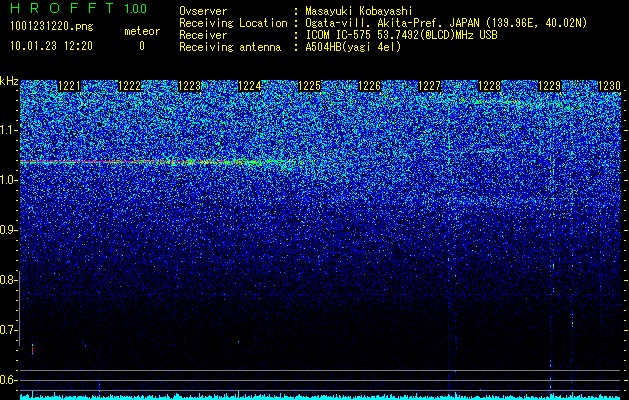
Task: Click the 0.8 frequency axis label
Action: coord(9,280)
